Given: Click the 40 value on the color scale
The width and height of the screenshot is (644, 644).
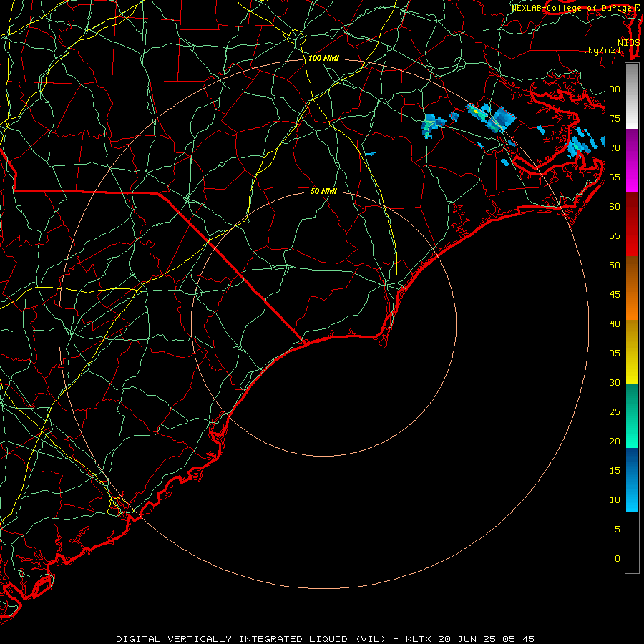Looking at the screenshot, I should [x=615, y=323].
